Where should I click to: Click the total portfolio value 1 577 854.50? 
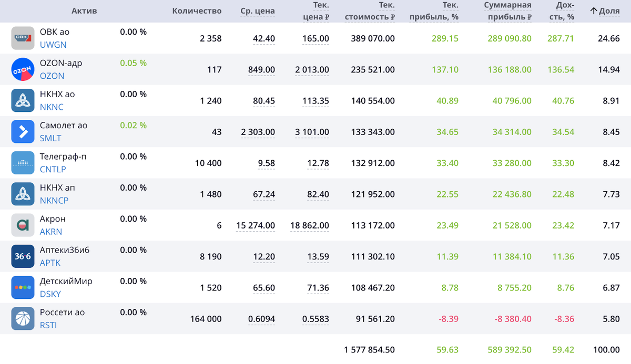coord(370,350)
